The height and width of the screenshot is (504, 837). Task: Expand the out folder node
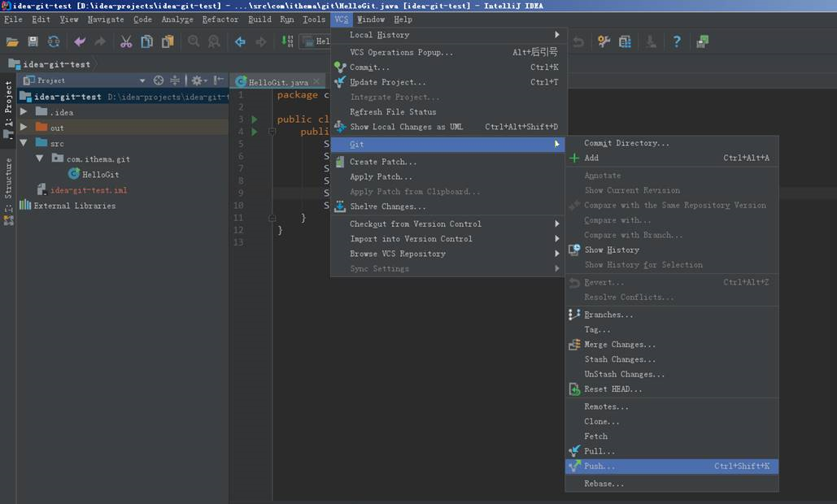pyautogui.click(x=24, y=128)
